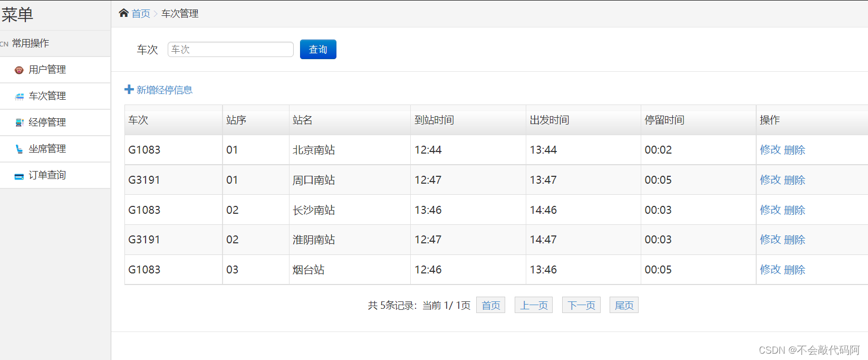This screenshot has height=360, width=868.
Task: Click the 菜单 sidebar title
Action: [17, 14]
